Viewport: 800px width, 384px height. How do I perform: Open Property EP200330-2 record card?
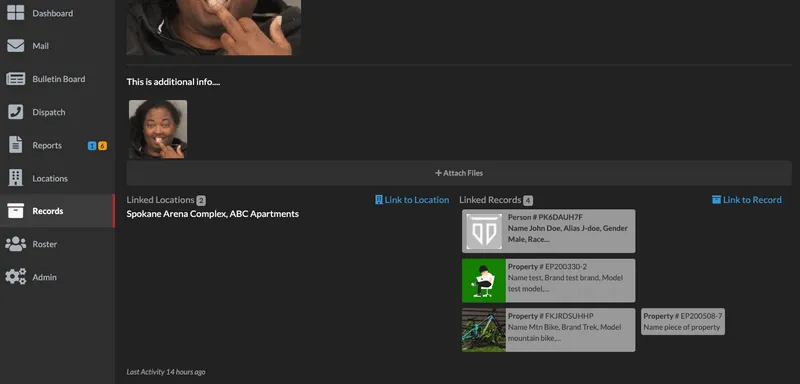pyautogui.click(x=548, y=280)
